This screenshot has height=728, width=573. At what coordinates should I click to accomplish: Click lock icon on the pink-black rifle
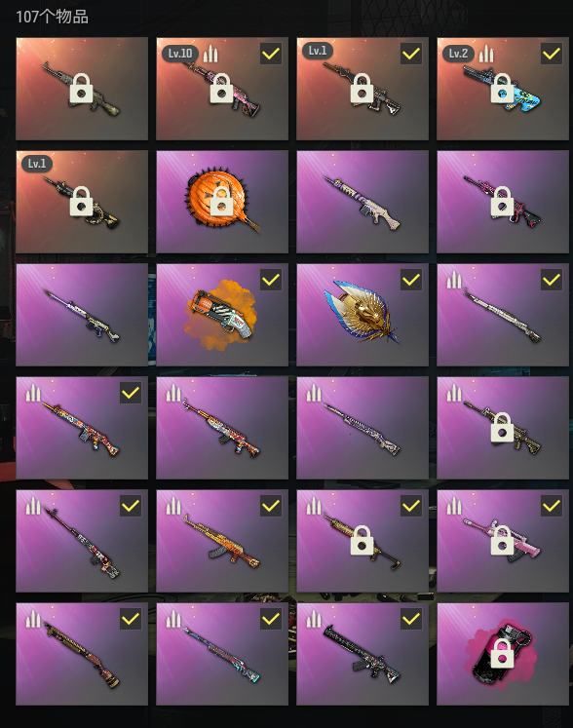click(x=503, y=201)
